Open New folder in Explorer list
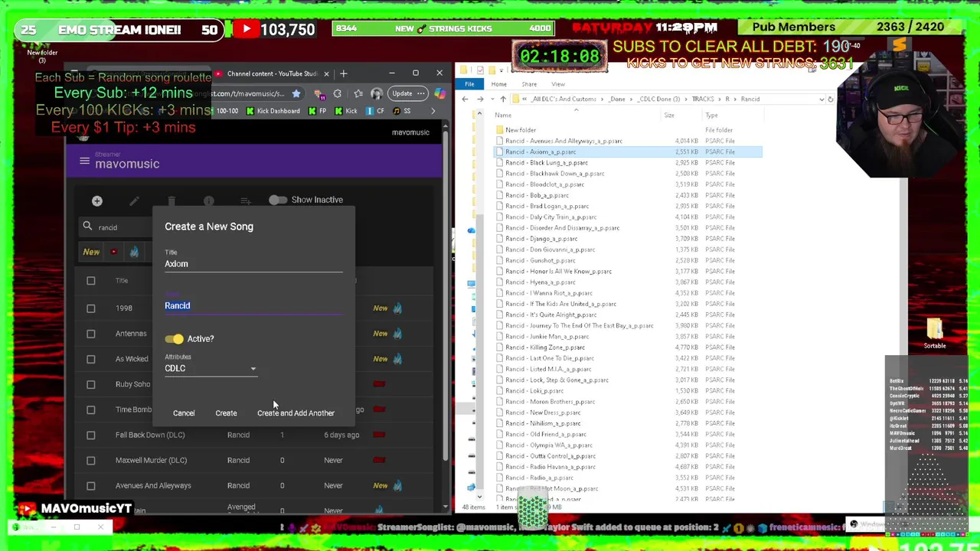 tap(520, 130)
